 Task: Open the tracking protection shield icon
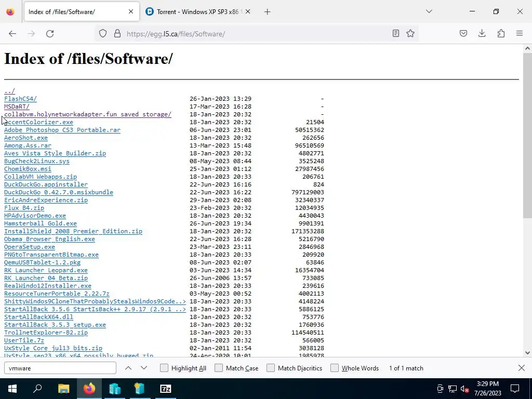pos(103,34)
